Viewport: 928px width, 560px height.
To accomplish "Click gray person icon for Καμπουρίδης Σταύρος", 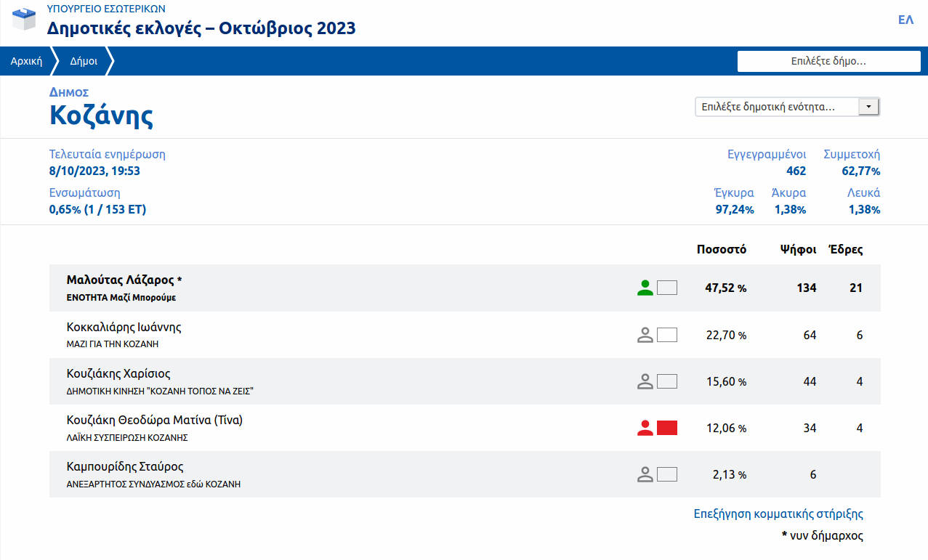I will (x=645, y=474).
